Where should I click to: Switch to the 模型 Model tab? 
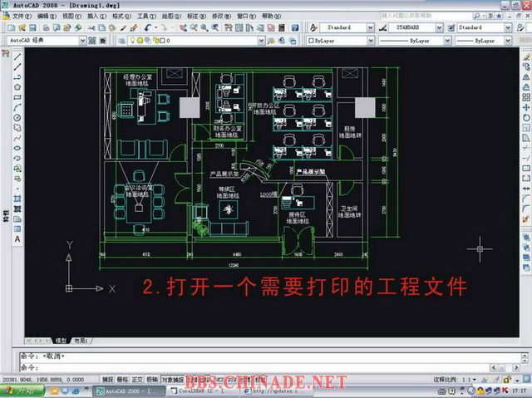click(x=61, y=341)
